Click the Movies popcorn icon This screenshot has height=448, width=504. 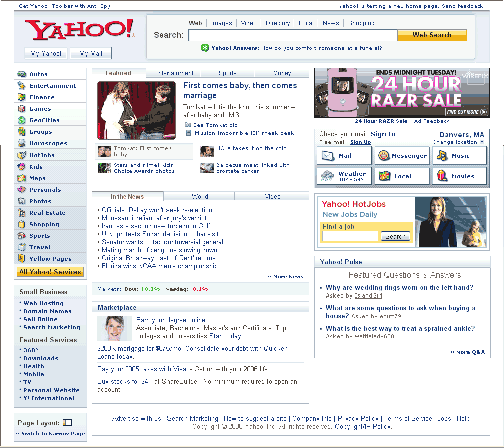[x=442, y=176]
